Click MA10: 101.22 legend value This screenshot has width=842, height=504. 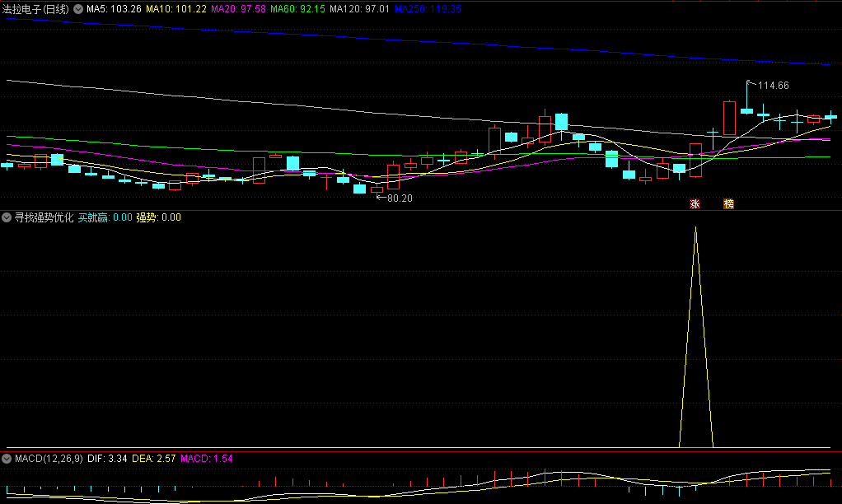tap(176, 9)
